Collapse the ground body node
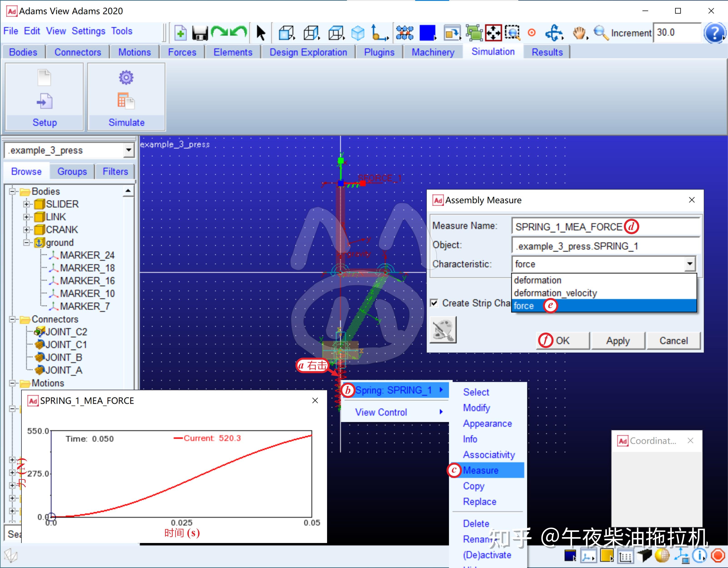Screen dimensions: 728x568 pyautogui.click(x=26, y=242)
